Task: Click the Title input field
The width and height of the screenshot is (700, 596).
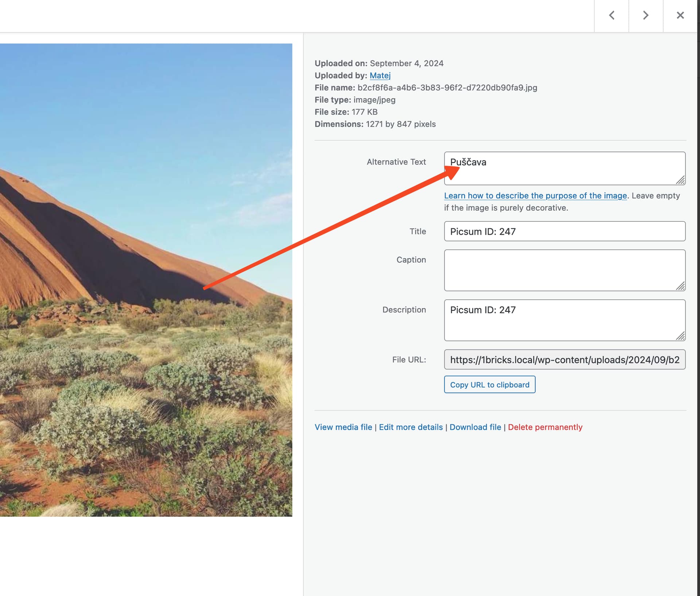Action: coord(565,231)
